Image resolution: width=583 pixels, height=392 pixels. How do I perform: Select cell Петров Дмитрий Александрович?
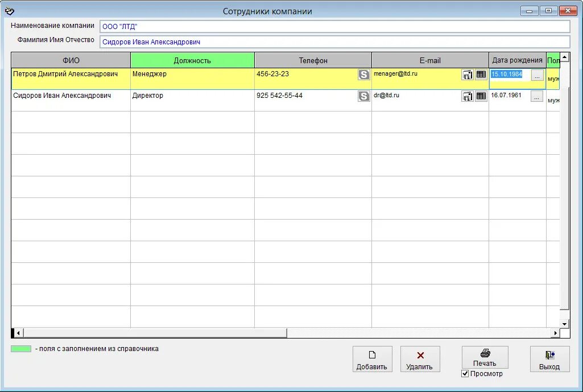click(71, 79)
